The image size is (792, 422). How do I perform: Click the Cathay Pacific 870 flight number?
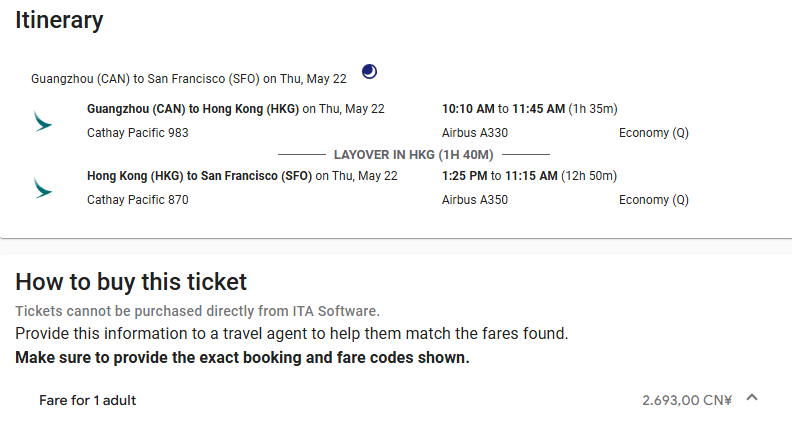coord(138,200)
